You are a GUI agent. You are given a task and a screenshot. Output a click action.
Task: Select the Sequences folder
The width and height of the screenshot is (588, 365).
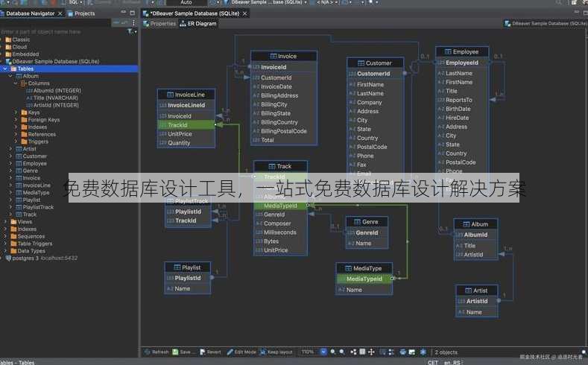pyautogui.click(x=28, y=236)
